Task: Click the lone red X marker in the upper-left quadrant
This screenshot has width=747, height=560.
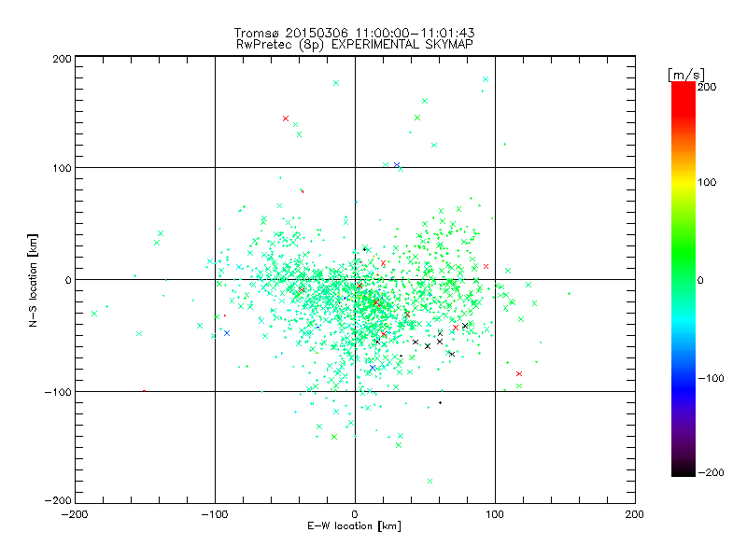Action: click(286, 119)
